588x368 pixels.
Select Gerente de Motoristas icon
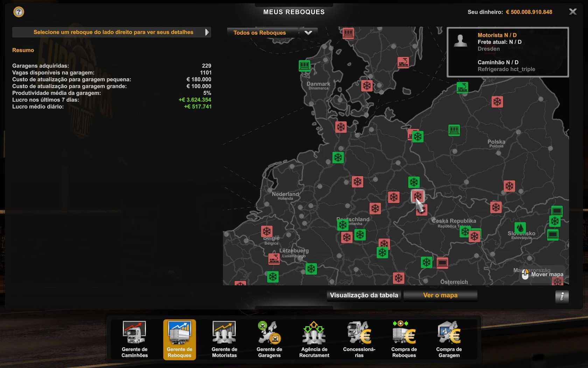[224, 339]
